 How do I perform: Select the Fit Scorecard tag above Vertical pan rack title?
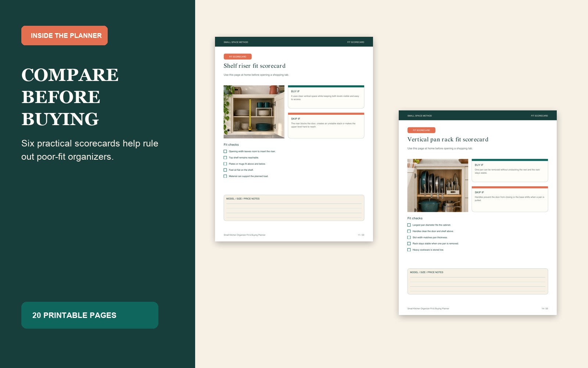pos(421,130)
